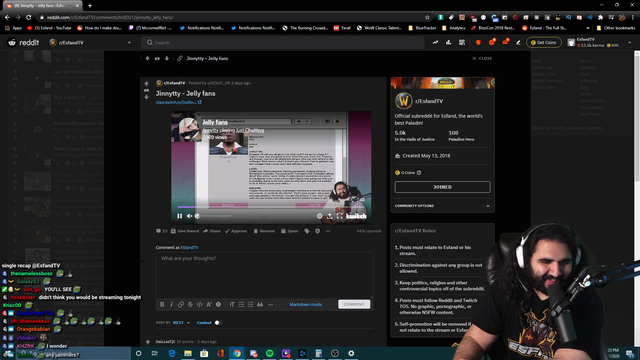The image size is (640, 360).
Task: Insert a numbered list in comment editor
Action: (251, 304)
